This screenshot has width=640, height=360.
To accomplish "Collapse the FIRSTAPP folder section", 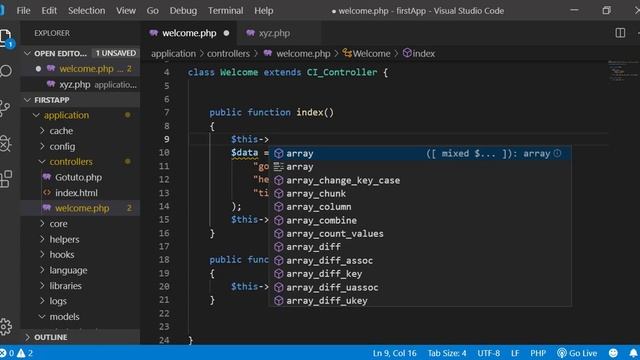I will pos(80,100).
